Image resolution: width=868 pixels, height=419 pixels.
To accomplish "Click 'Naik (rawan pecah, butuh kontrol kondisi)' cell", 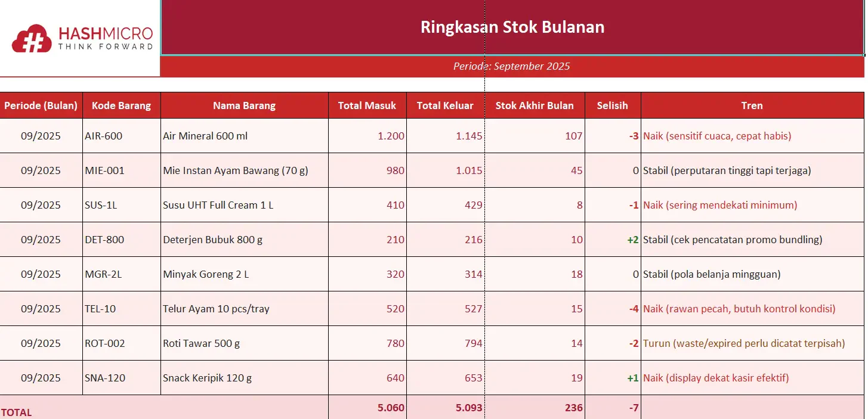I will point(752,309).
